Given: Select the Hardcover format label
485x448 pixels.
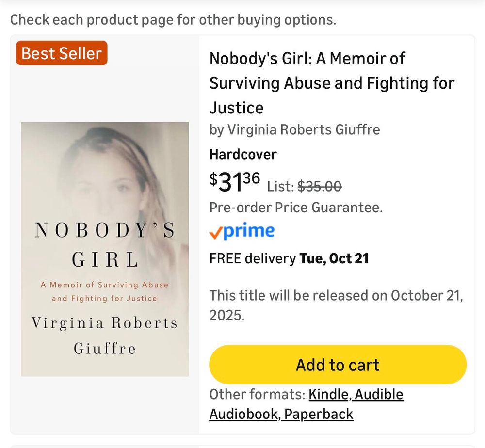Looking at the screenshot, I should 243,155.
